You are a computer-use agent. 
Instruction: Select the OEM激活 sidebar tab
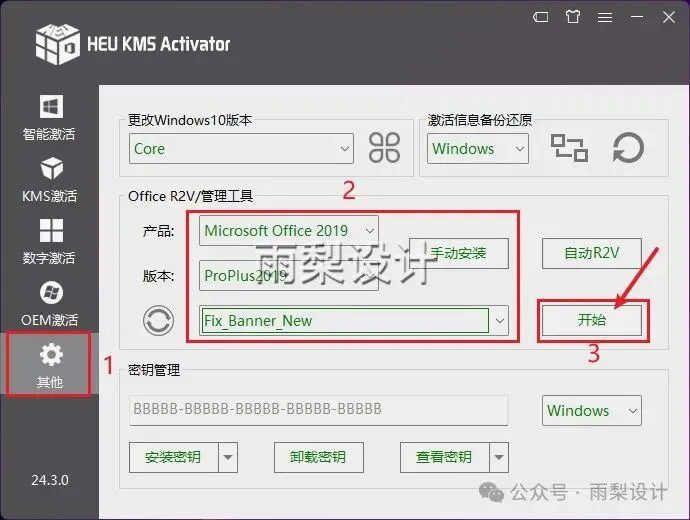pos(49,304)
